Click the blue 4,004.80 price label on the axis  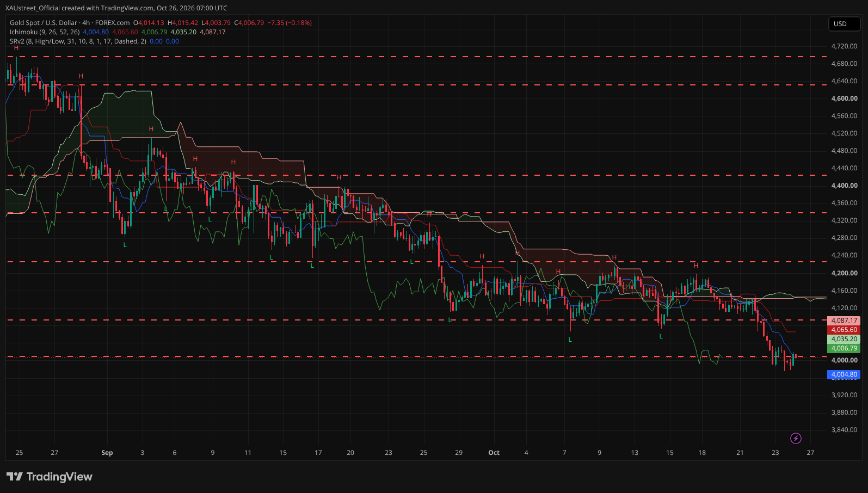pos(844,374)
